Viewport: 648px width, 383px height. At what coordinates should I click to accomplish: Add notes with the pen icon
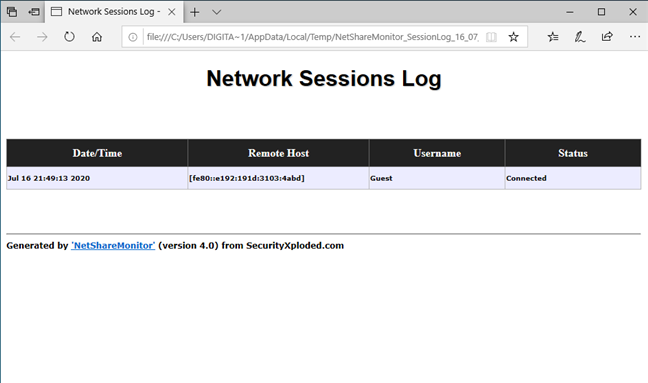[580, 37]
